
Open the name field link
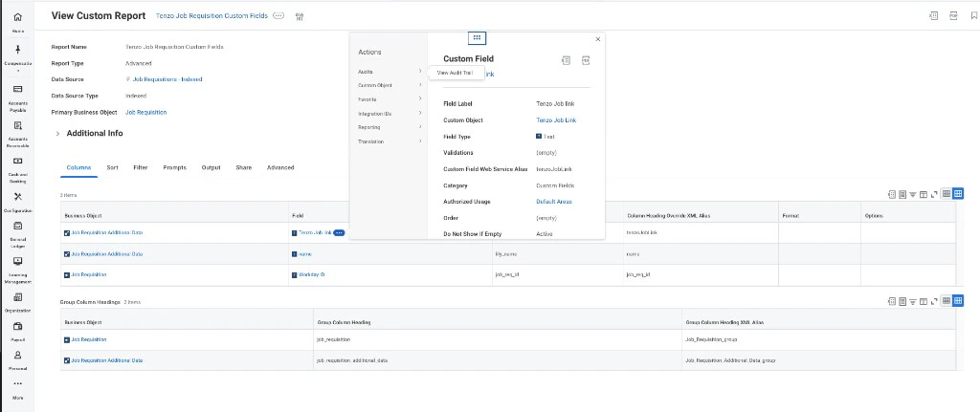tap(305, 254)
